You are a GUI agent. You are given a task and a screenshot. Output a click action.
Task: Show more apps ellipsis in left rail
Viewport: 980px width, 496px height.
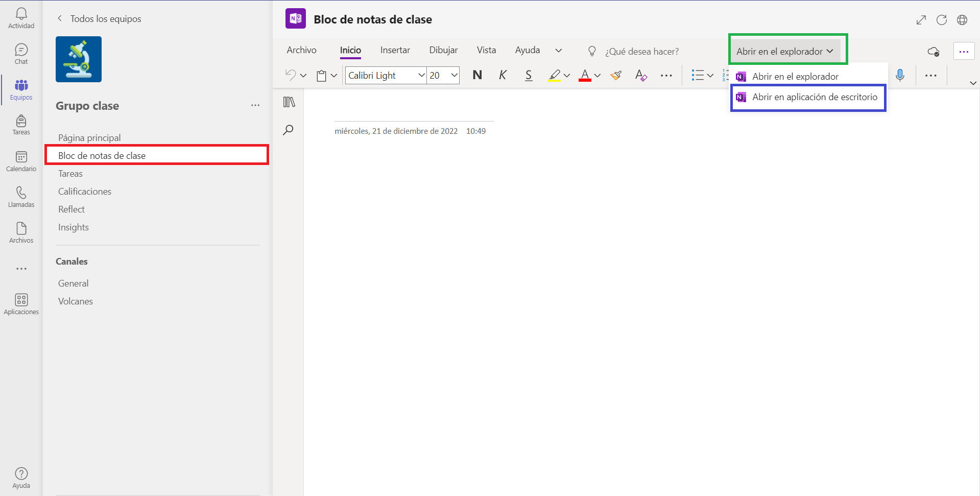[21, 269]
